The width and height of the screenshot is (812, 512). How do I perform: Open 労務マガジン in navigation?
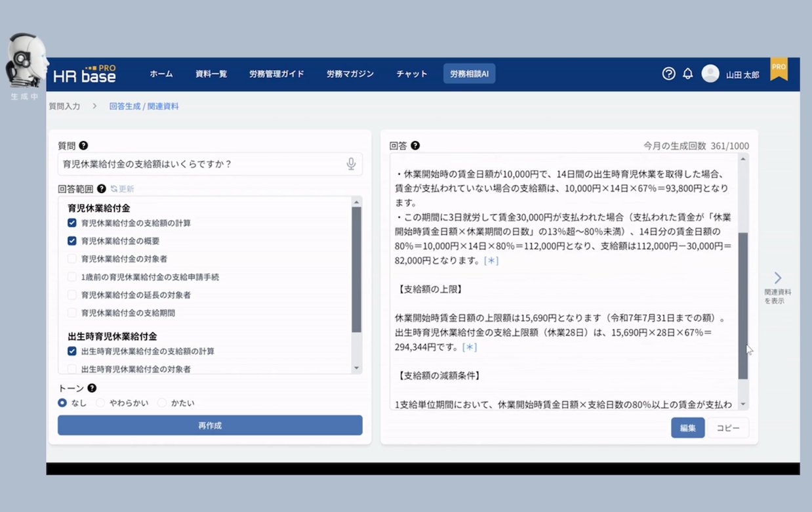(350, 74)
